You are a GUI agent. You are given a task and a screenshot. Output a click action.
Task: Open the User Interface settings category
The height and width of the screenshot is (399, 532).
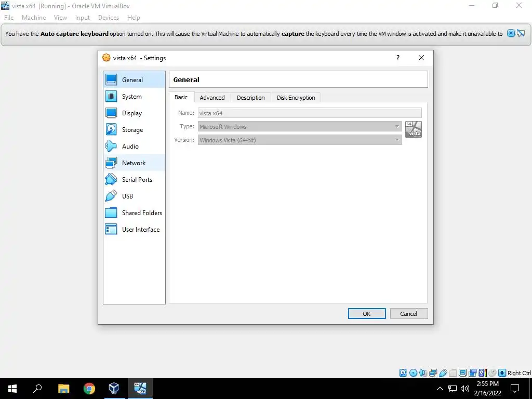pyautogui.click(x=134, y=229)
